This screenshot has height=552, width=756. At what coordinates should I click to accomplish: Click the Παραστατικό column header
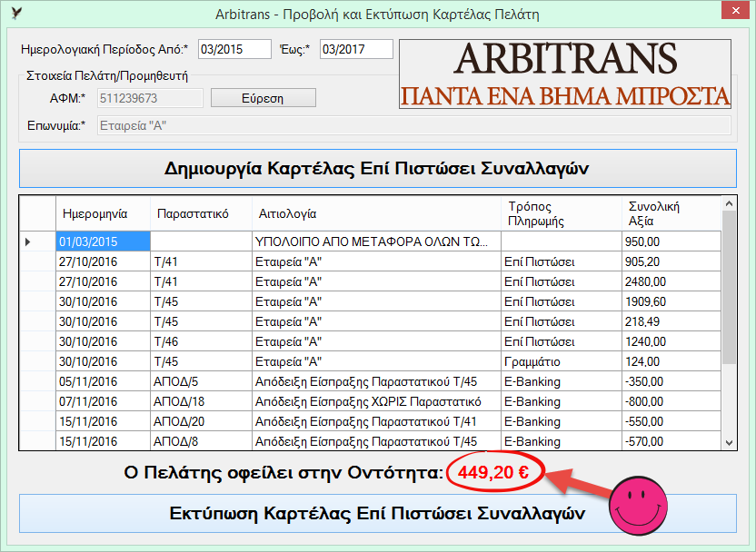[201, 214]
